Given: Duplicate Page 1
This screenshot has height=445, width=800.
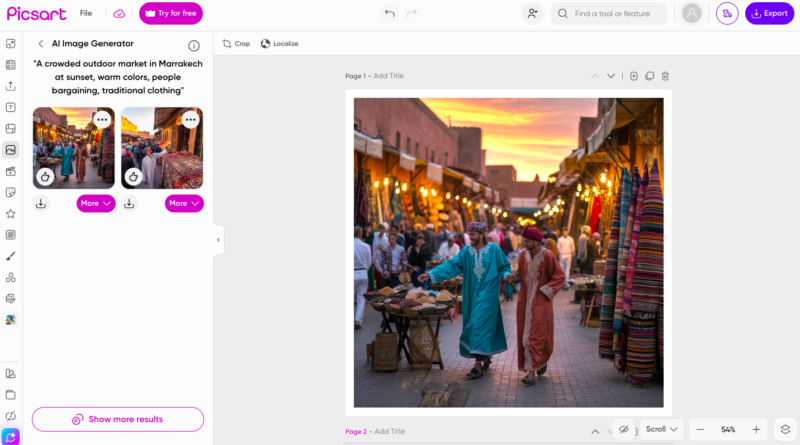Looking at the screenshot, I should 649,76.
